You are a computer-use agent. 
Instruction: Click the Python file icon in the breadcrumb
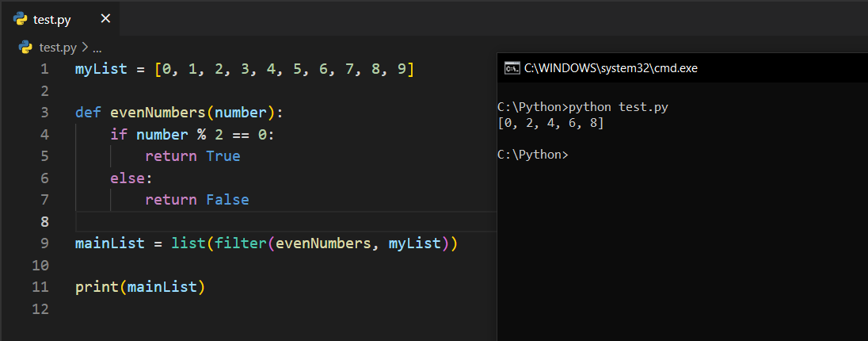click(x=25, y=47)
